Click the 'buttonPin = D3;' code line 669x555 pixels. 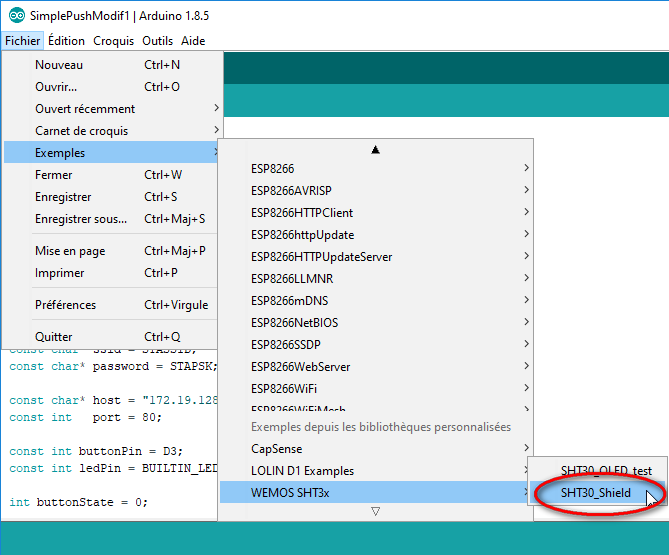[x=96, y=451]
